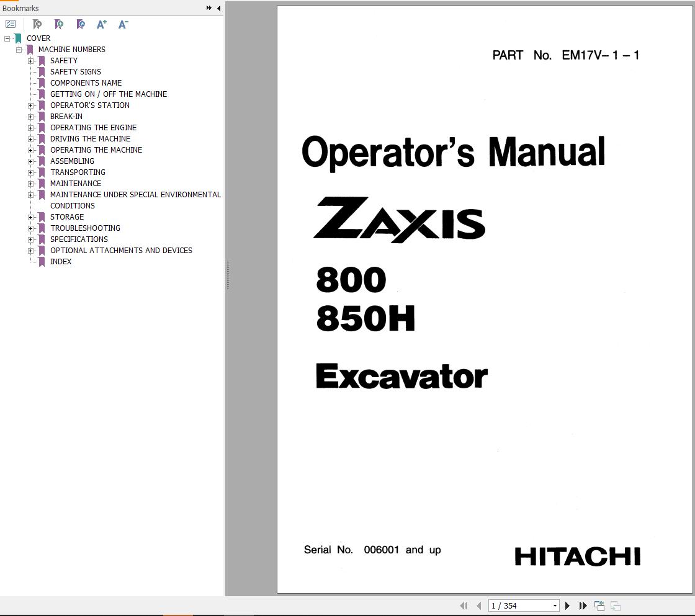Open GETTING ON / OFF THE MACHINE bookmark
Image resolution: width=695 pixels, height=616 pixels.
(x=109, y=94)
